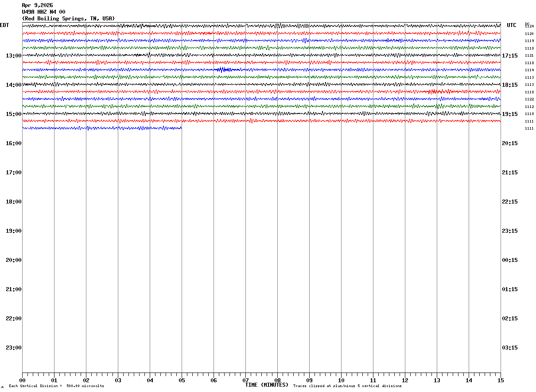Click the 'EDT' time zone label

pos(4,25)
